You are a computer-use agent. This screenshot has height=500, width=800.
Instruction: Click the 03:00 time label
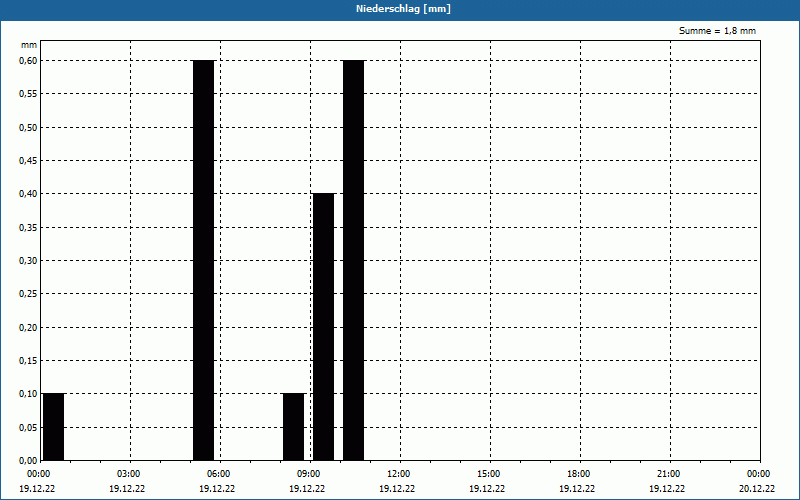[130, 474]
